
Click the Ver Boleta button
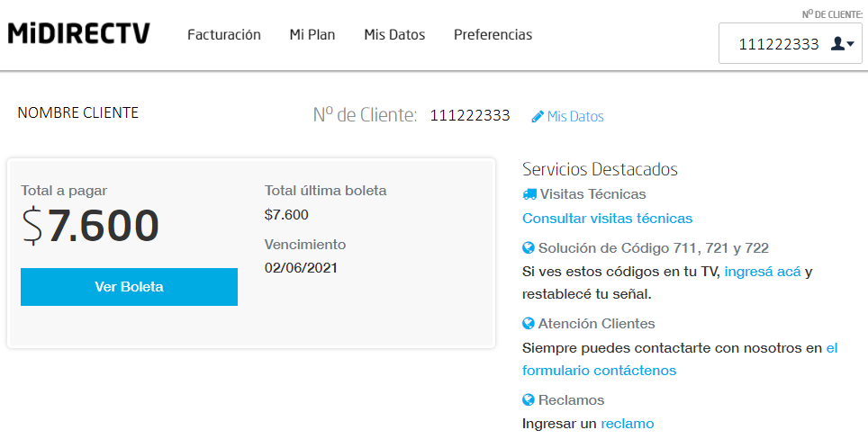pos(129,287)
